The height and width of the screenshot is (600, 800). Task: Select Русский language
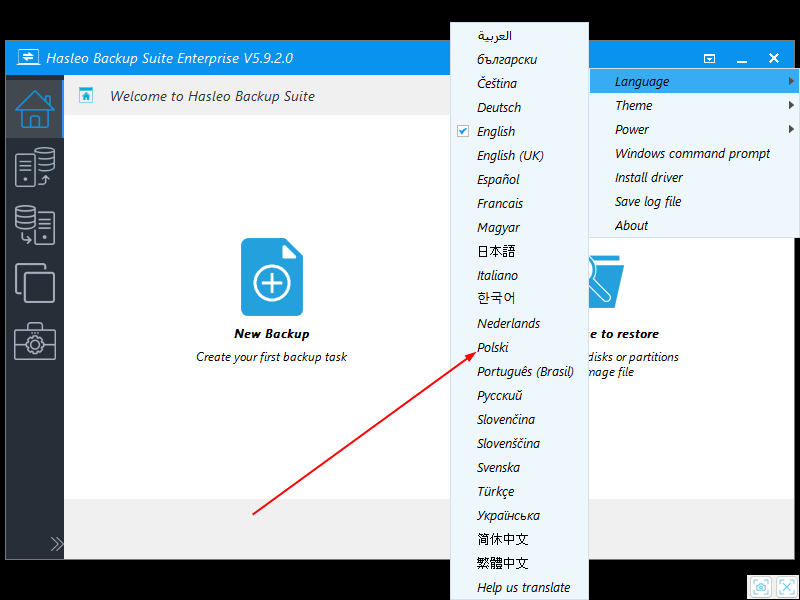point(519,395)
